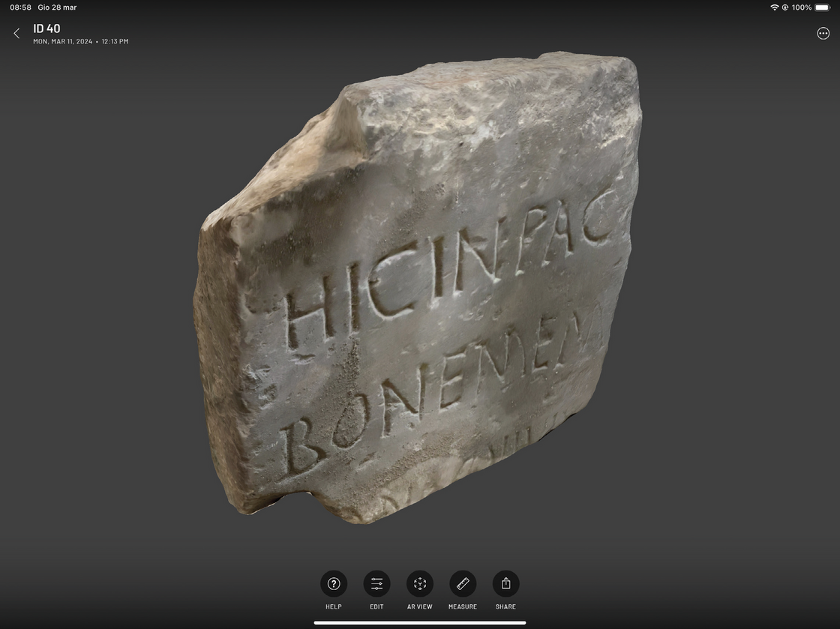This screenshot has width=840, height=629.
Task: Click the battery icon in status bar
Action: coord(823,7)
